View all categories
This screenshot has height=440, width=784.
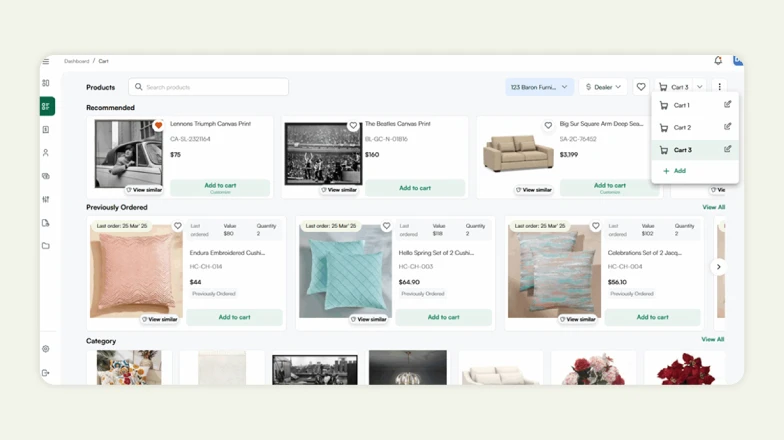click(x=712, y=339)
